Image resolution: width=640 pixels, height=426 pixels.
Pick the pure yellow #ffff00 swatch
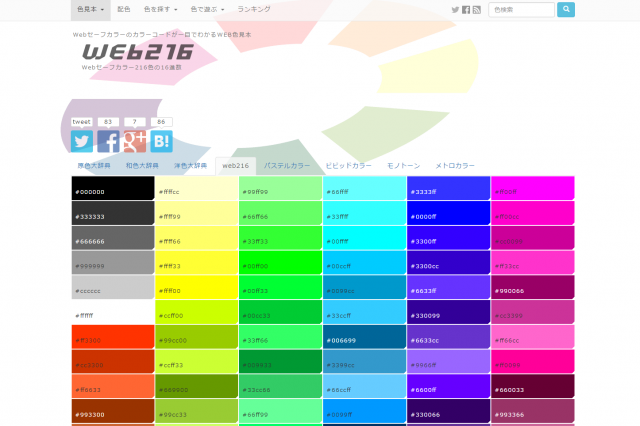coord(197,287)
